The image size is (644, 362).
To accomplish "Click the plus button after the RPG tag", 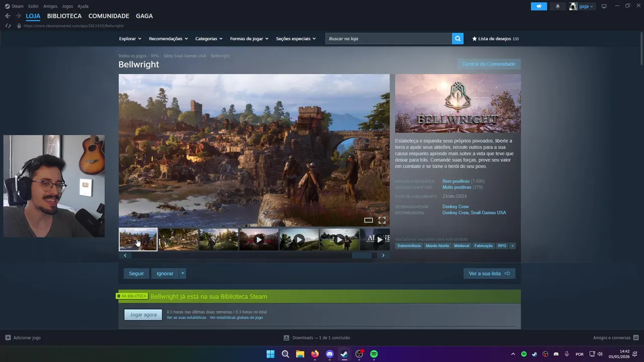I will tap(513, 246).
